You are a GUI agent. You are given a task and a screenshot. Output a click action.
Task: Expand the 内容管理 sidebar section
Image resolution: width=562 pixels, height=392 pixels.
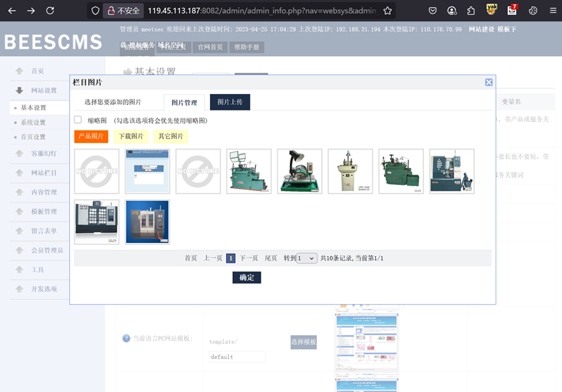[x=44, y=192]
